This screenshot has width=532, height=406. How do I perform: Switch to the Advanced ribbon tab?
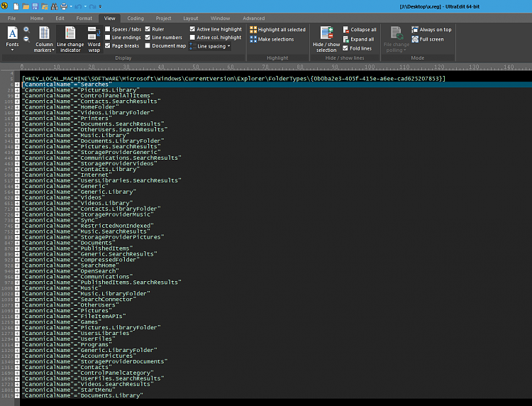point(254,18)
